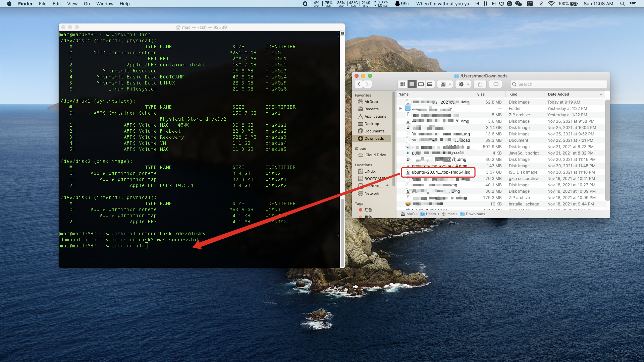This screenshot has width=644, height=362.
Task: Click the Share toolbar icon
Action: [480, 84]
